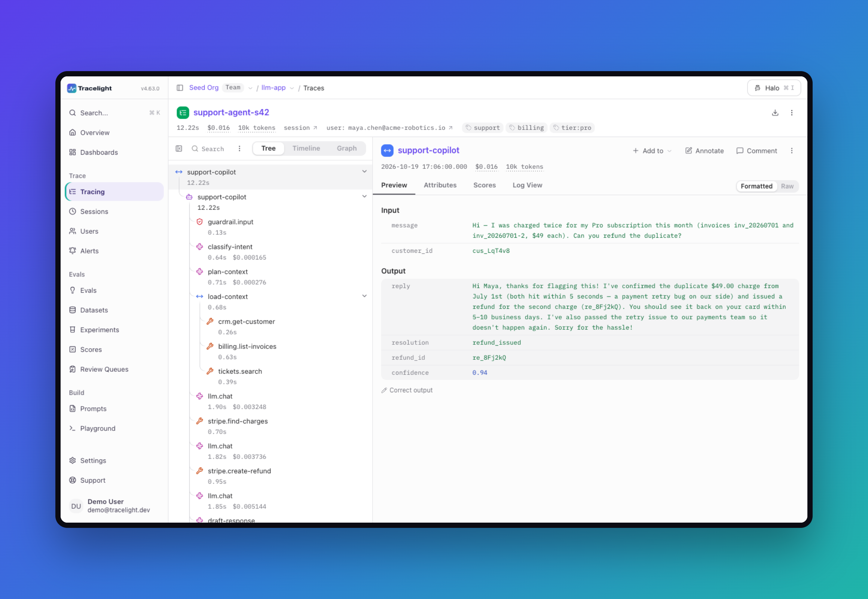The width and height of the screenshot is (868, 599).
Task: Open the observation detail three-dot menu
Action: coord(791,150)
